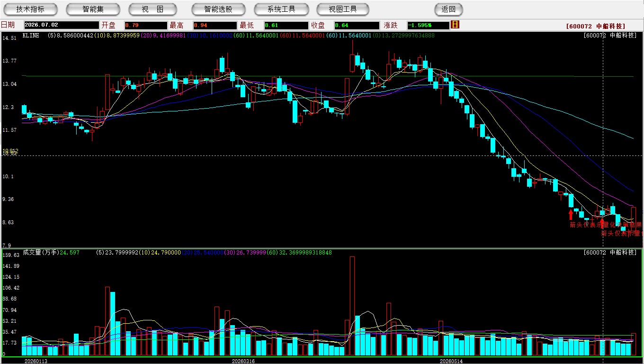Select the 涨跌 field showing -1.595%

coord(428,25)
